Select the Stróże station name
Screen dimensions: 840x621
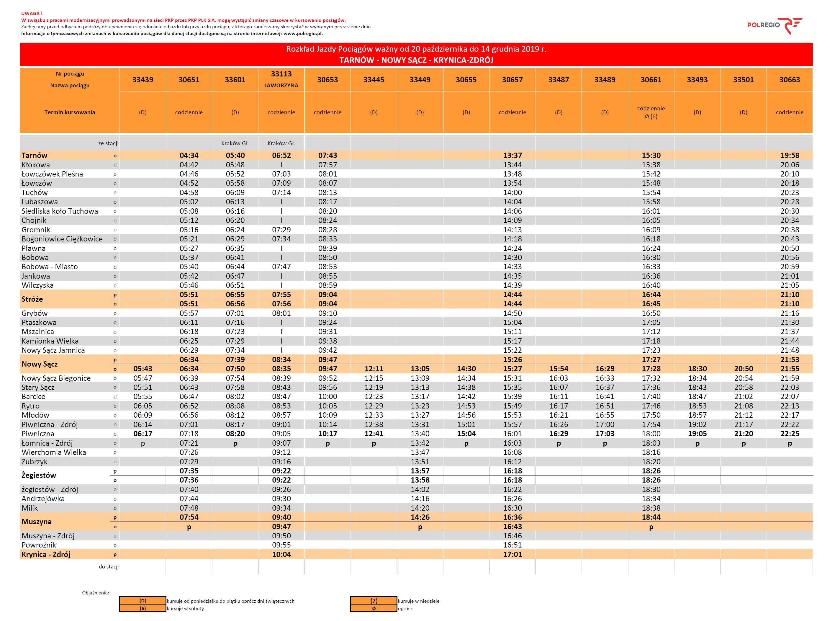click(32, 299)
